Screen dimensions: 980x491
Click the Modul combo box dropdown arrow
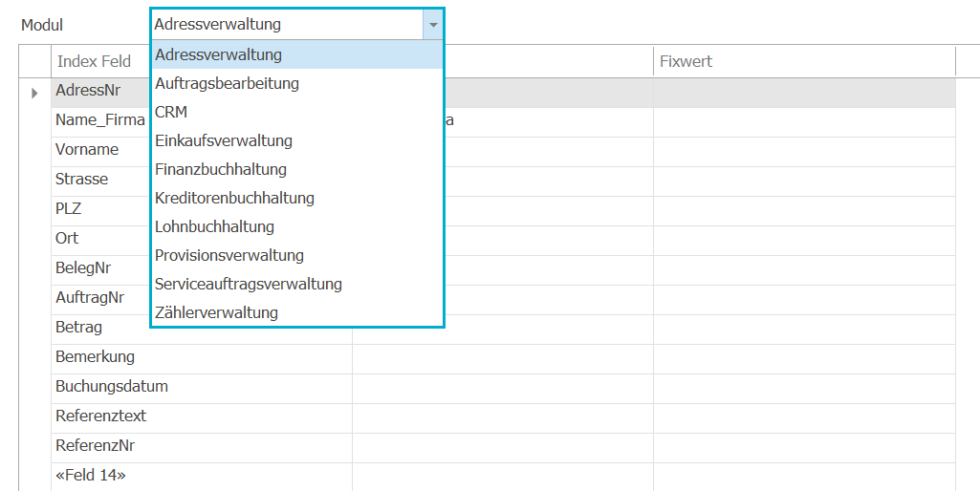[x=432, y=25]
